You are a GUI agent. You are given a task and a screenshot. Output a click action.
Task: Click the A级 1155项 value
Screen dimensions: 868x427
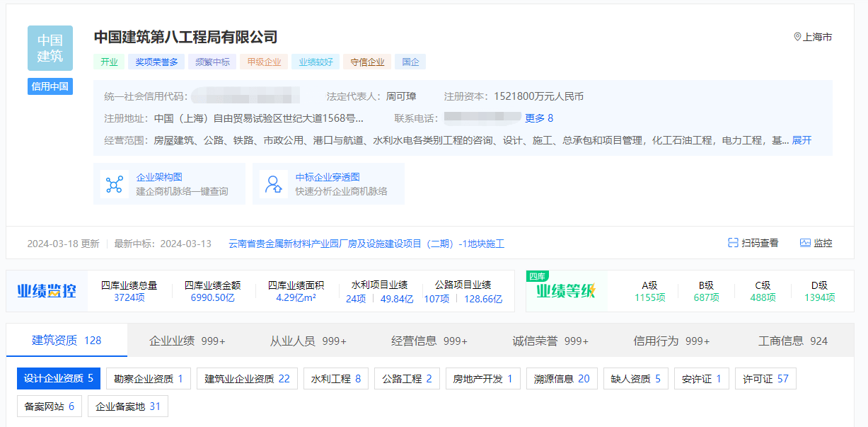point(649,298)
